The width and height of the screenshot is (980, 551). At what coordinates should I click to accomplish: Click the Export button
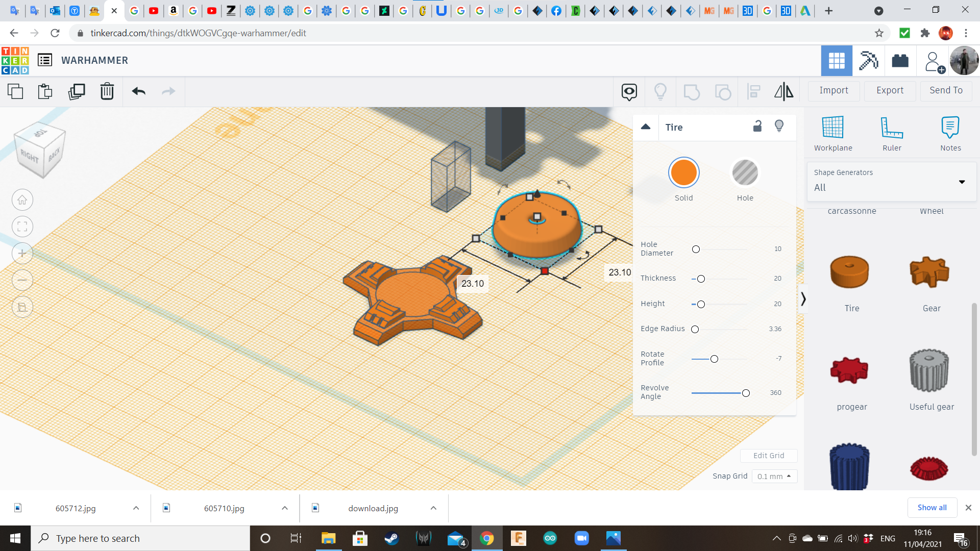[x=890, y=90]
